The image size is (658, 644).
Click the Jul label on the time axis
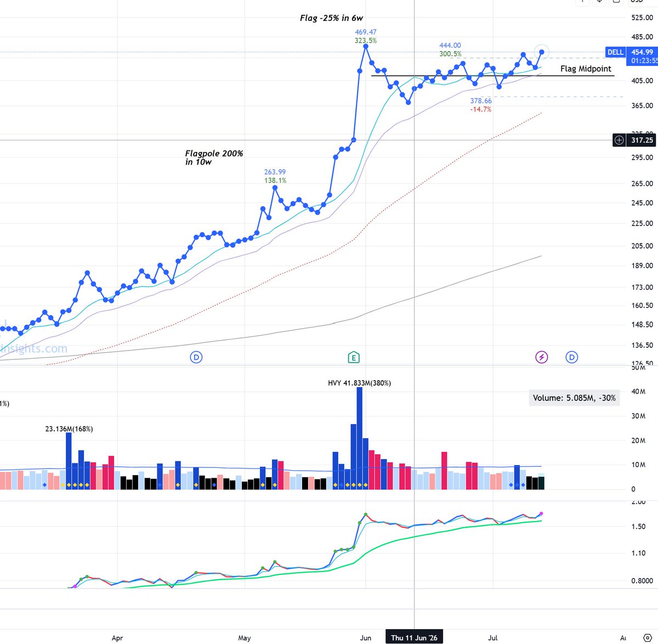coord(493,638)
